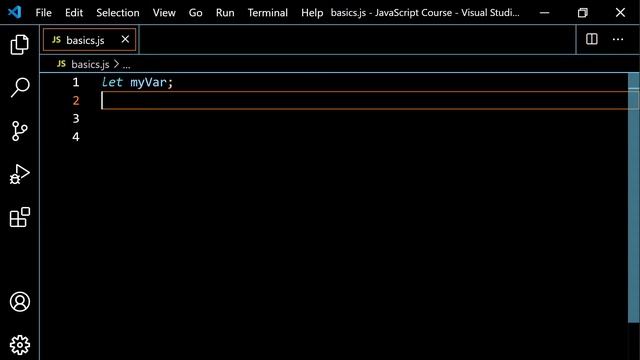Click line number 4 in the gutter

pyautogui.click(x=76, y=136)
